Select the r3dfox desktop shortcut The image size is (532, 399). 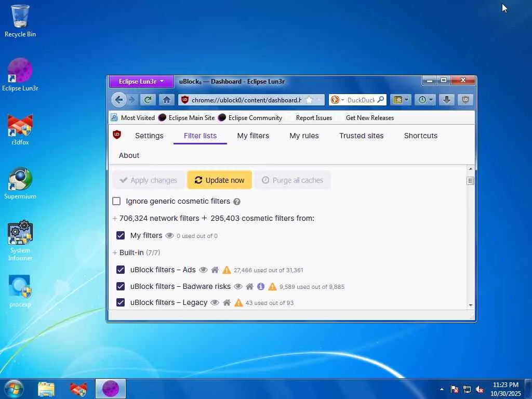pos(20,129)
